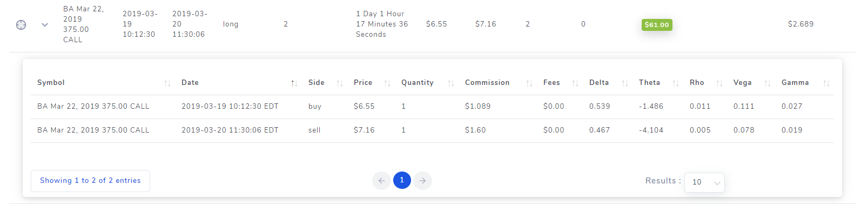Sort by Theta column arrows icon
The height and width of the screenshot is (204, 868).
tap(676, 83)
